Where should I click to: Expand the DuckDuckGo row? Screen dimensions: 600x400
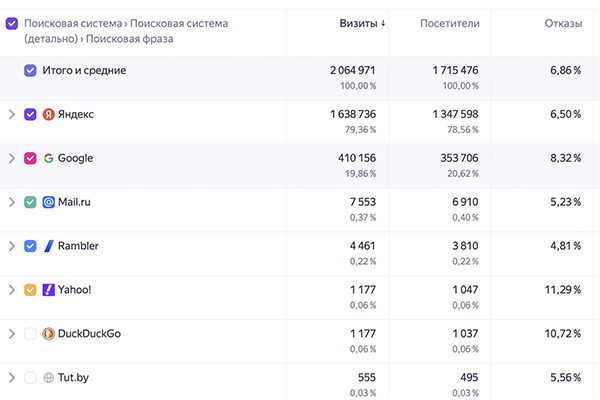pos(12,334)
